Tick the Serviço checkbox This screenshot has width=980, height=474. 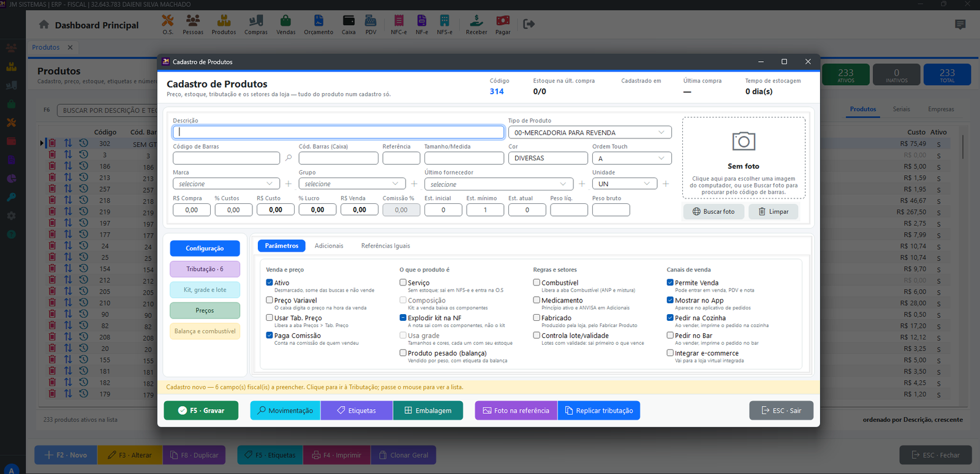[403, 282]
